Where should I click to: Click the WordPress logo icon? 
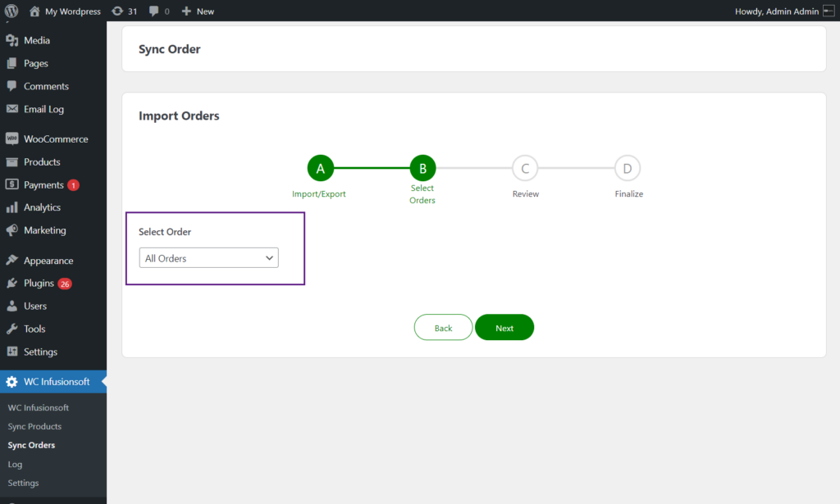(11, 11)
